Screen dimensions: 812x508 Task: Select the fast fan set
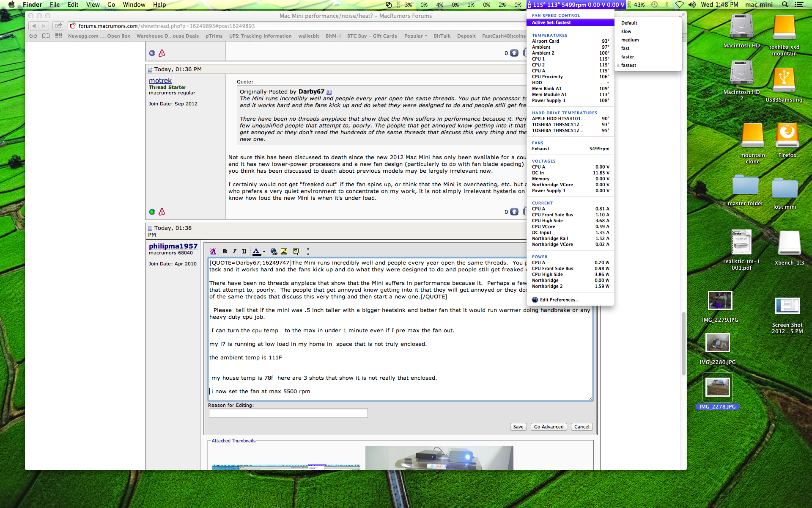click(648, 48)
